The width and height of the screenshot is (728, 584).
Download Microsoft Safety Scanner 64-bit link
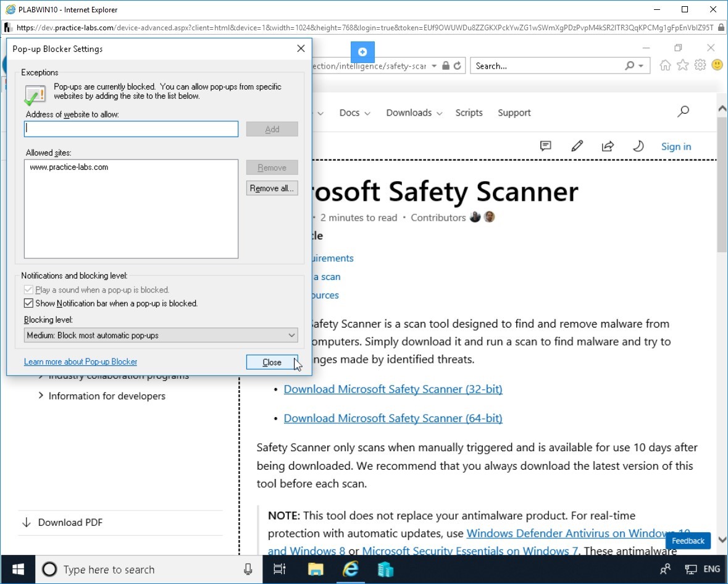(x=393, y=418)
